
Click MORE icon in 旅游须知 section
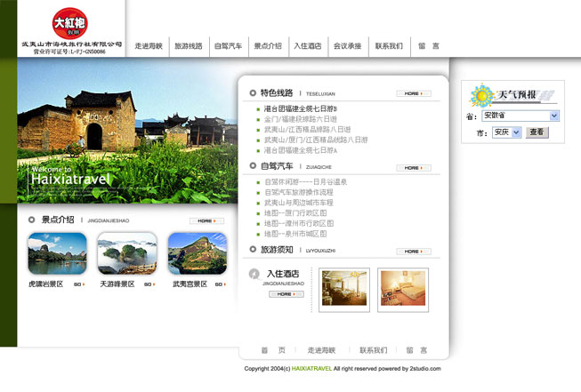pyautogui.click(x=413, y=252)
